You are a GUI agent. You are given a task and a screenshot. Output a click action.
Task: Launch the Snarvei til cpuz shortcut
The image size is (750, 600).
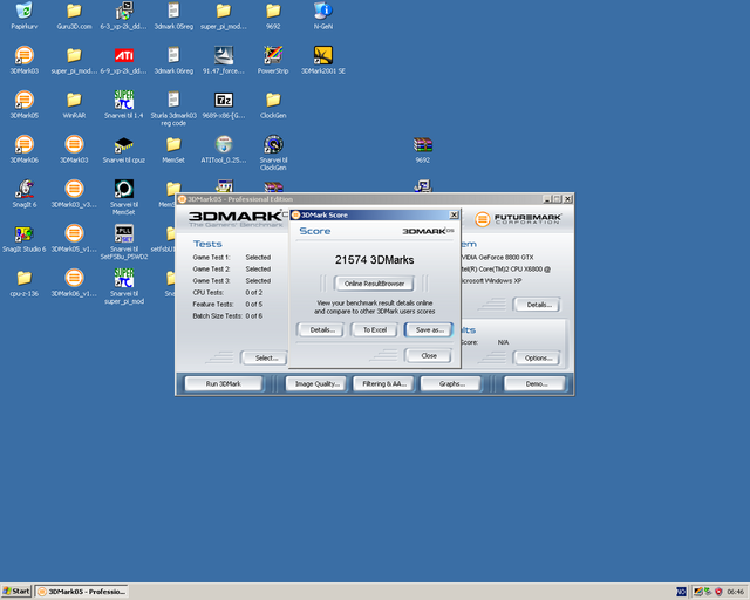(124, 150)
